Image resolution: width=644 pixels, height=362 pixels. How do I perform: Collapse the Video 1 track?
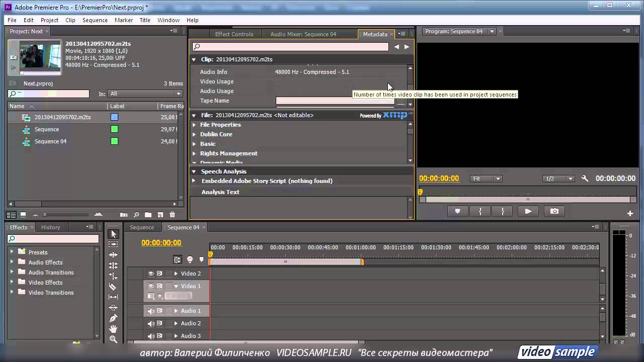(176, 286)
